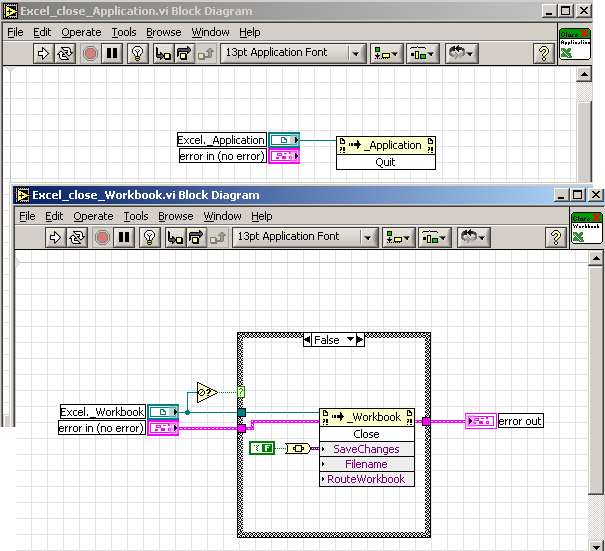Open Tools menu in Excel_close_Application window
This screenshot has width=605, height=551.
coord(124,32)
